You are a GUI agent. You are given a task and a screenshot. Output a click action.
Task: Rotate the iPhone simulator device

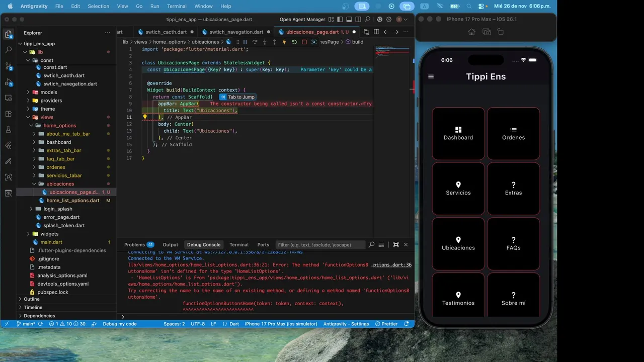(x=501, y=32)
